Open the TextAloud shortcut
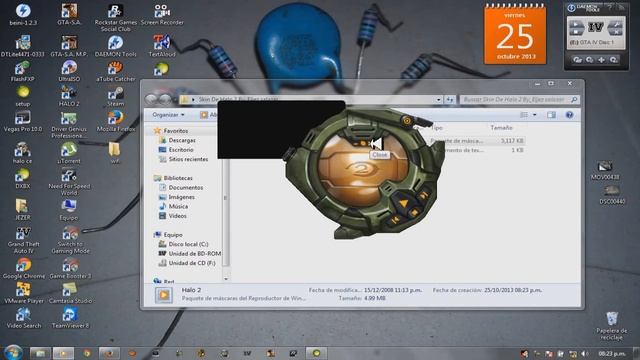 [x=162, y=46]
